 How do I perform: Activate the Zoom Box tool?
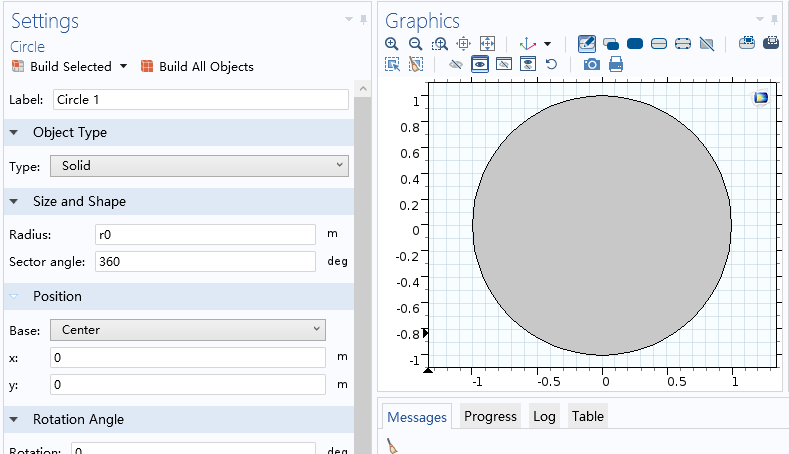point(439,44)
